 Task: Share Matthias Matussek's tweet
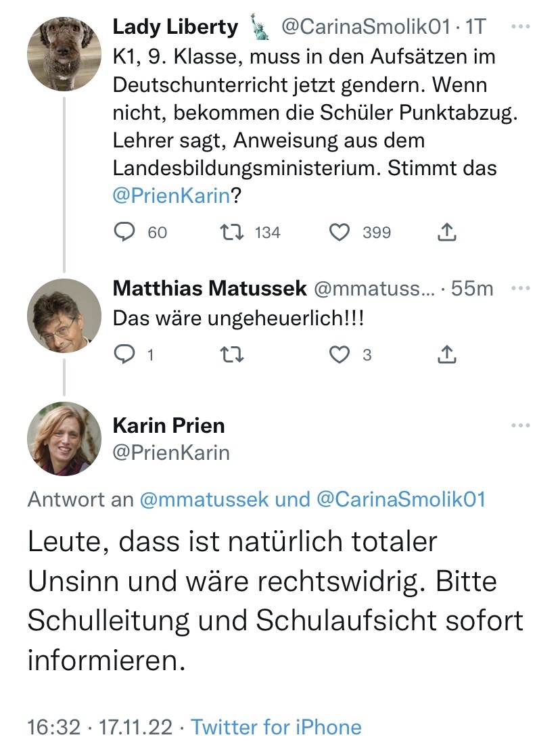(x=447, y=354)
